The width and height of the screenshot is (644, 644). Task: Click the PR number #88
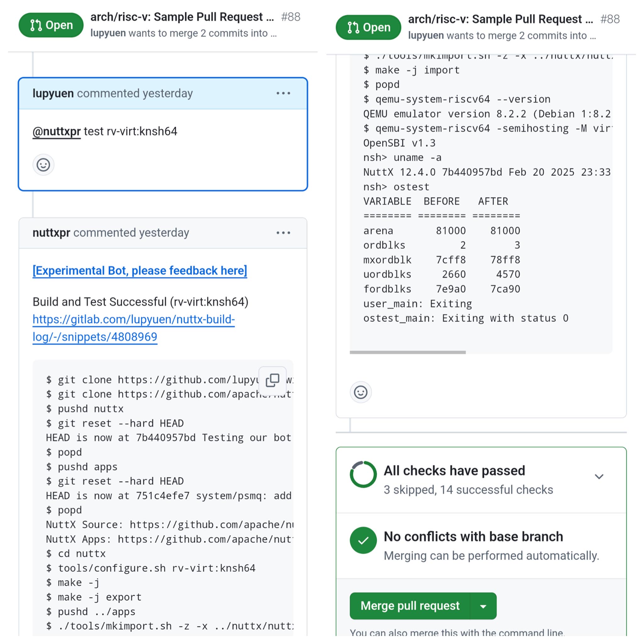point(291,17)
